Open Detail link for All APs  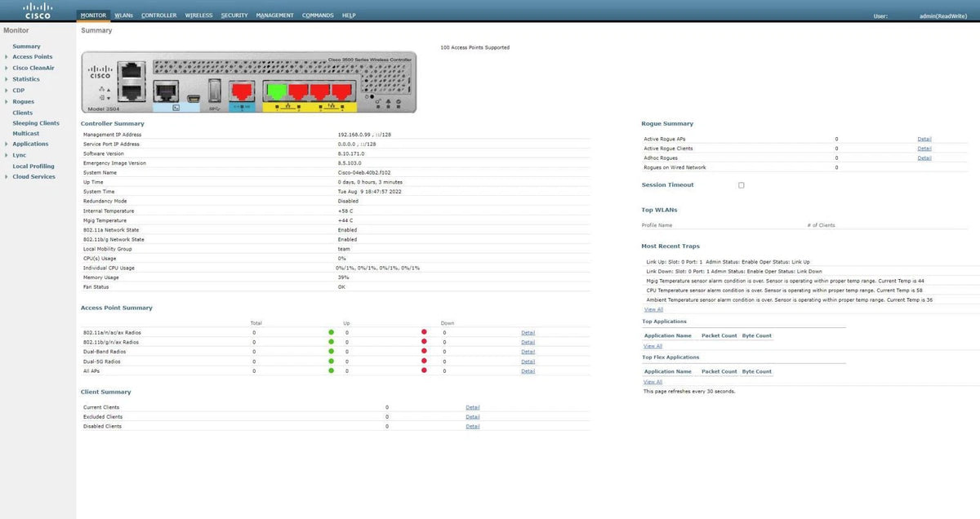click(x=528, y=370)
